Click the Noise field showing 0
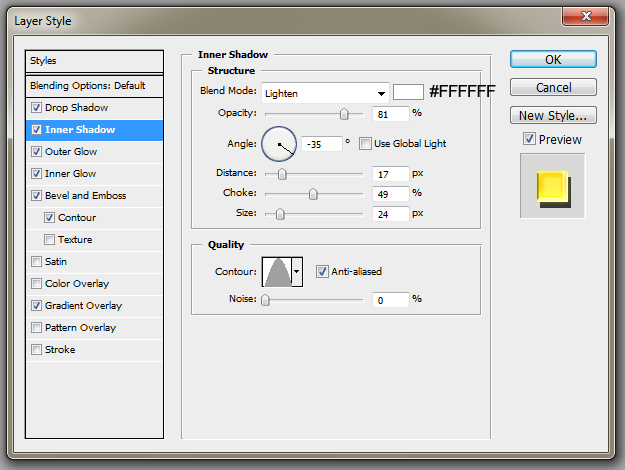This screenshot has height=470, width=625. tap(391, 300)
